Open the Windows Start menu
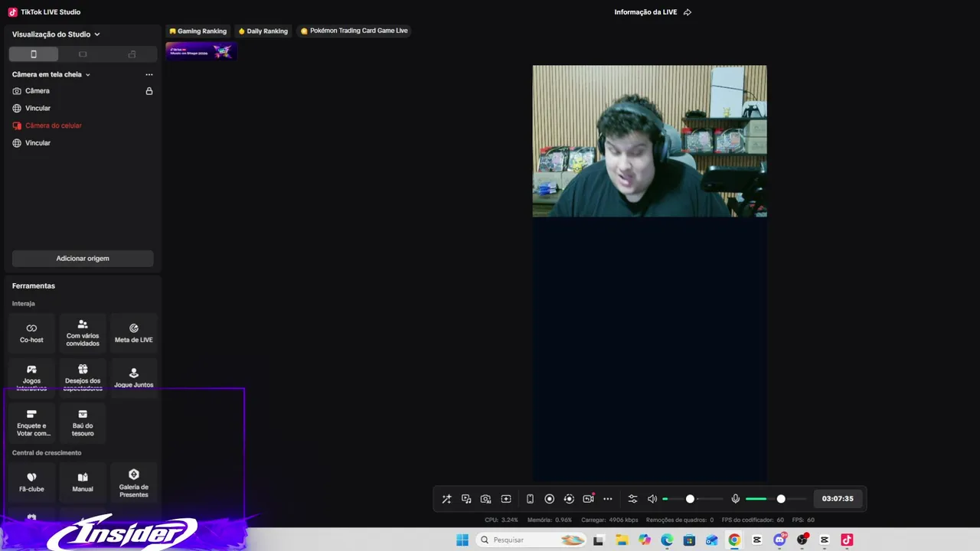 pos(462,540)
